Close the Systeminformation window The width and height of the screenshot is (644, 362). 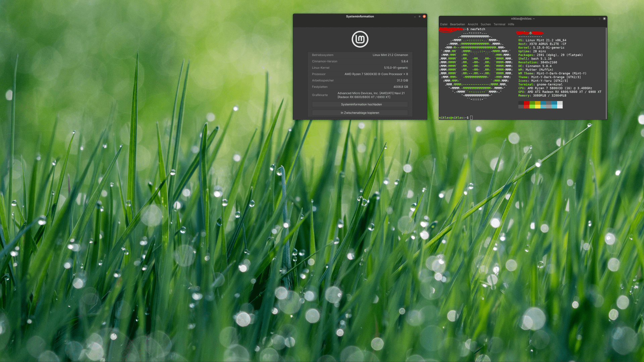(x=424, y=16)
